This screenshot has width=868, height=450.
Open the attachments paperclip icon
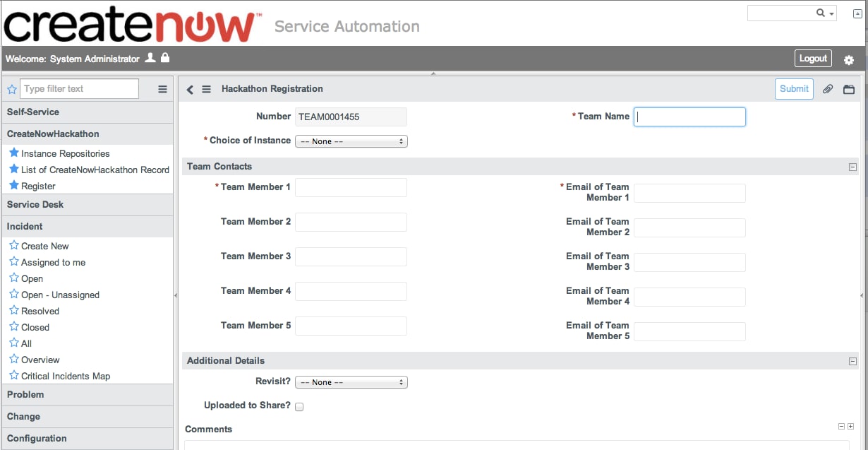(828, 88)
